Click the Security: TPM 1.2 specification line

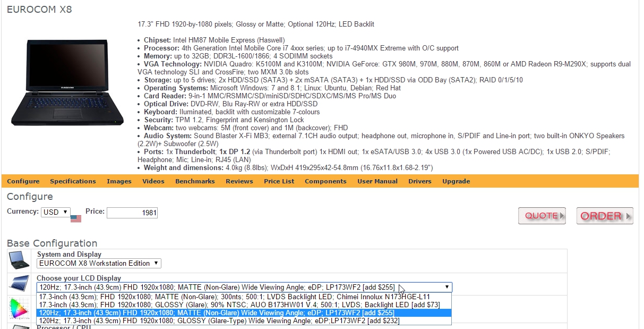click(224, 120)
